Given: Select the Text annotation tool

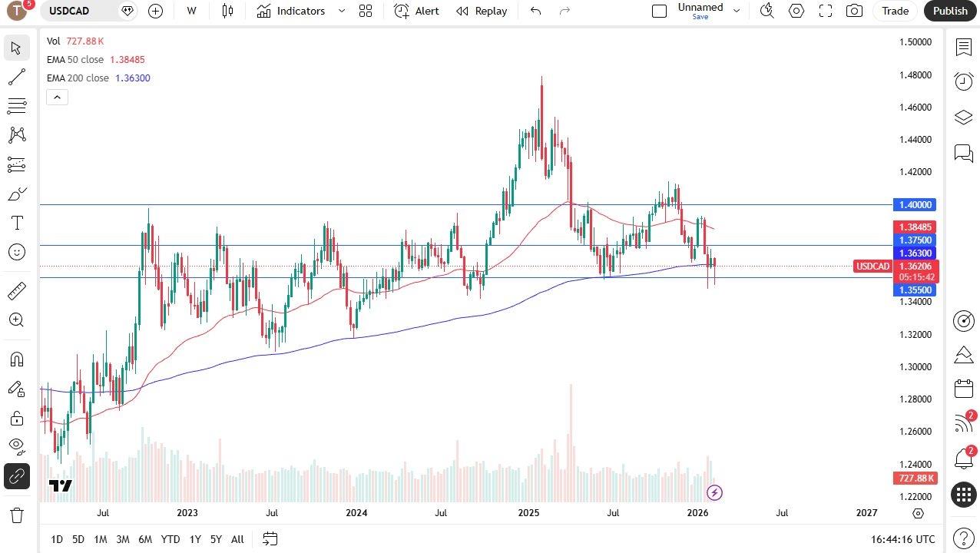Looking at the screenshot, I should (x=17, y=223).
